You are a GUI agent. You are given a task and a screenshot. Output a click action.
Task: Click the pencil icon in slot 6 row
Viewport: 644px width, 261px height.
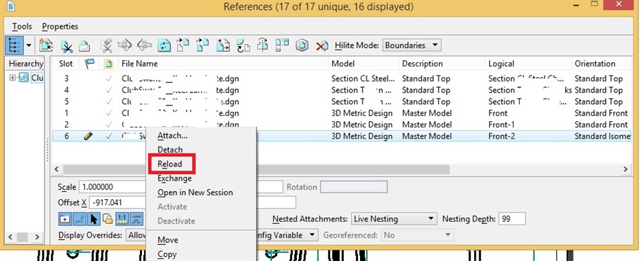(88, 136)
